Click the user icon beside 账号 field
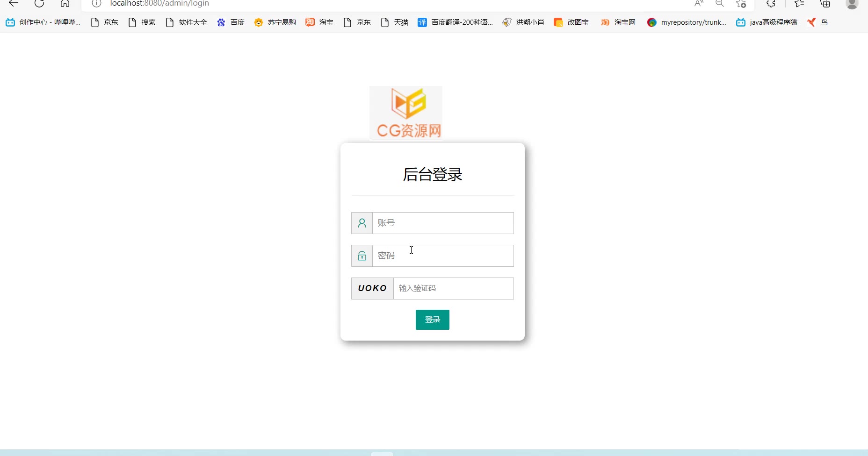The width and height of the screenshot is (868, 456). coord(362,223)
